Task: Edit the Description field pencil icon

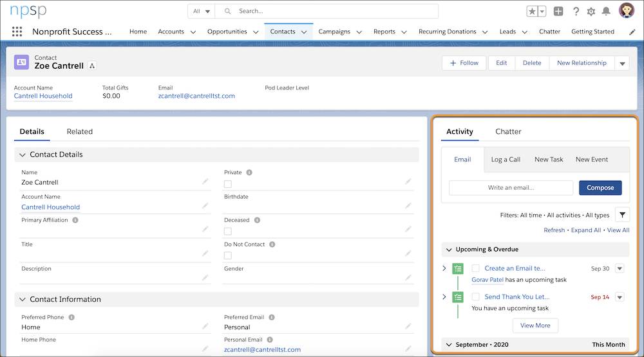Action: (x=205, y=277)
